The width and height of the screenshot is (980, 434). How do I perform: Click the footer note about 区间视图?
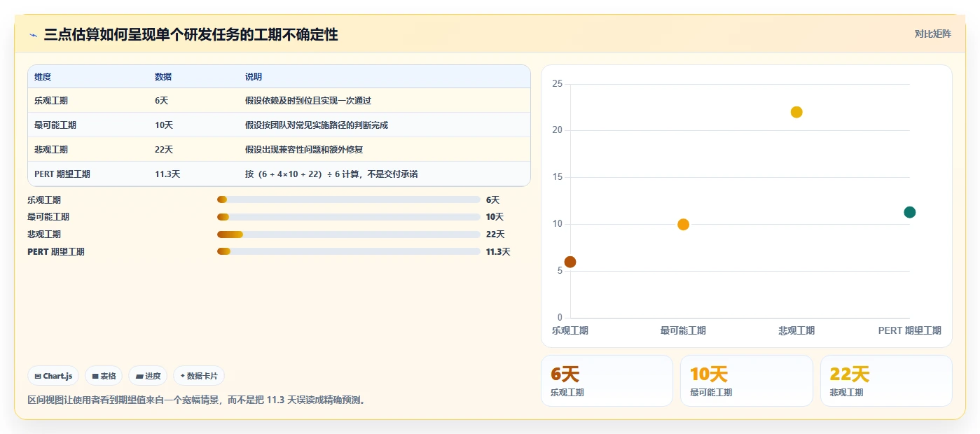pos(196,400)
